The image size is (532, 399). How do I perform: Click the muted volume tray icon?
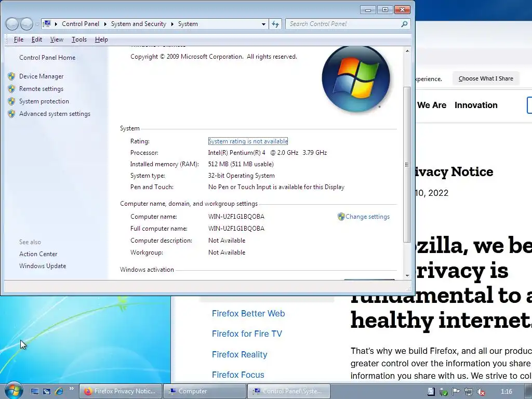pyautogui.click(x=481, y=392)
